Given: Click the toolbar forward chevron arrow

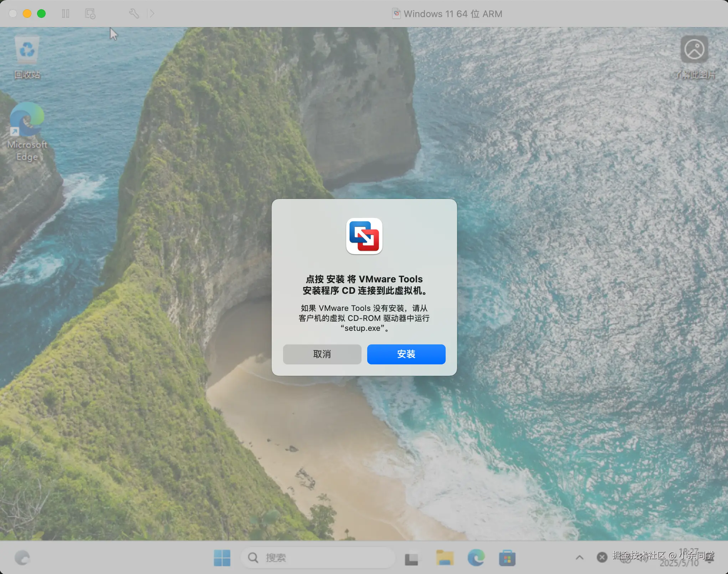Looking at the screenshot, I should point(152,14).
